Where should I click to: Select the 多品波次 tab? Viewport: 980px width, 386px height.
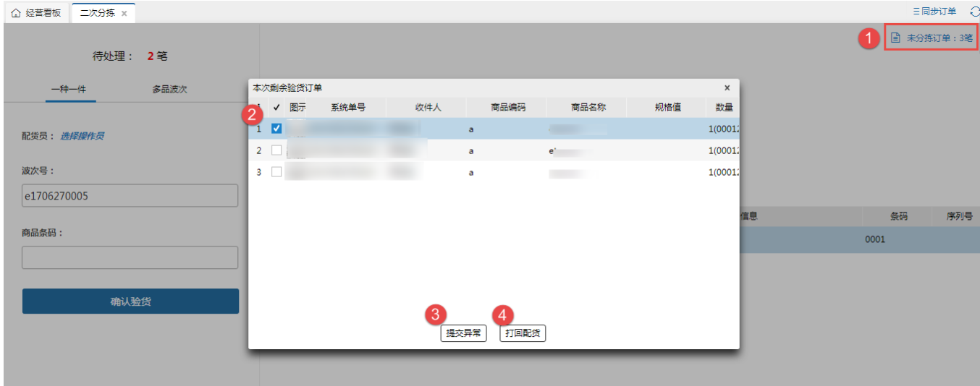coord(169,90)
